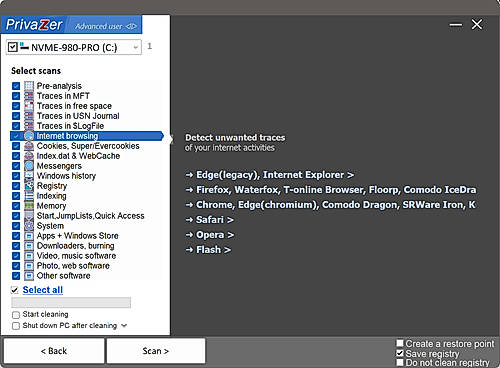
Task: Select Windows history scan label
Action: click(66, 176)
